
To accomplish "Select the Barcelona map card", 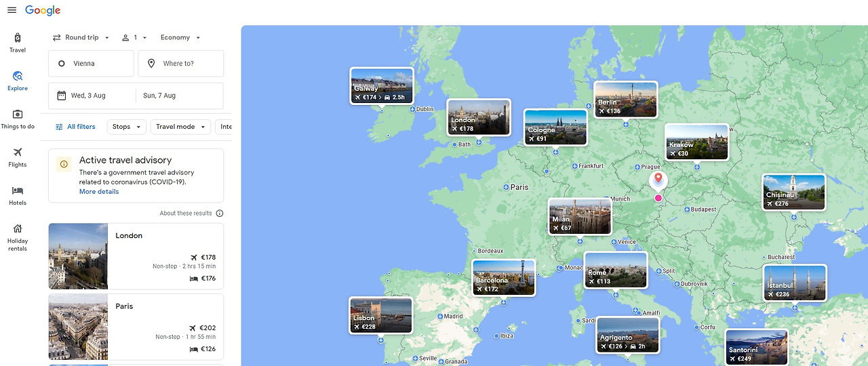I will tap(504, 277).
